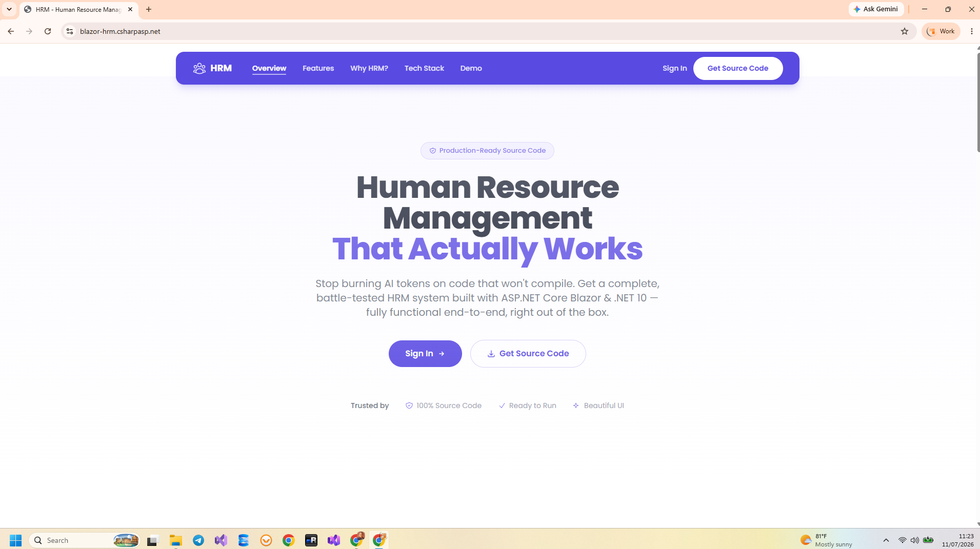Click the 'Beautiful UI' text

pyautogui.click(x=604, y=405)
